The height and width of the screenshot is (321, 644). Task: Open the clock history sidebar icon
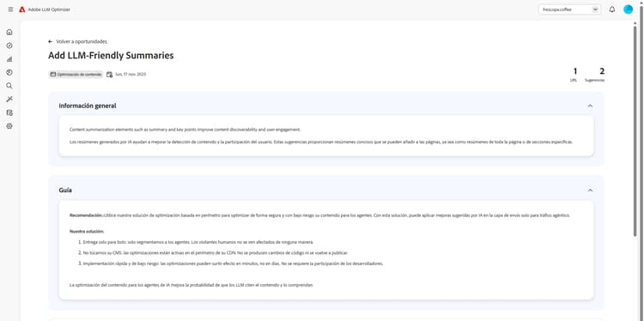9,72
